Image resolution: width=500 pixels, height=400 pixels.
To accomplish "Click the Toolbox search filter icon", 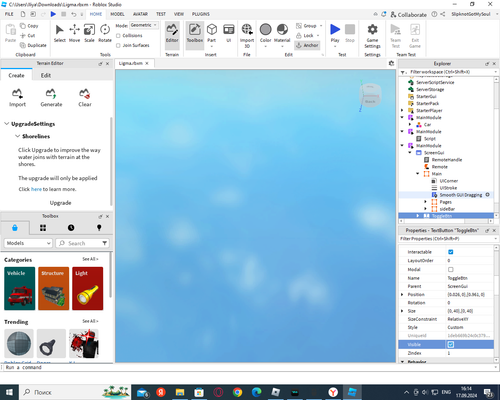I will 105,243.
